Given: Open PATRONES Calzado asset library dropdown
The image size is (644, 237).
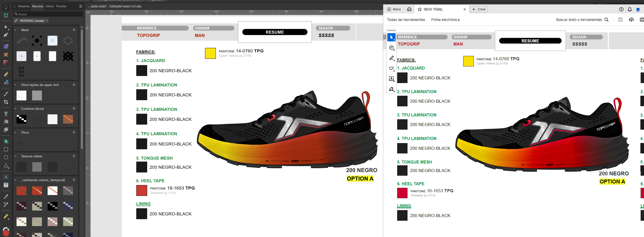Looking at the screenshot, I should [31, 21].
